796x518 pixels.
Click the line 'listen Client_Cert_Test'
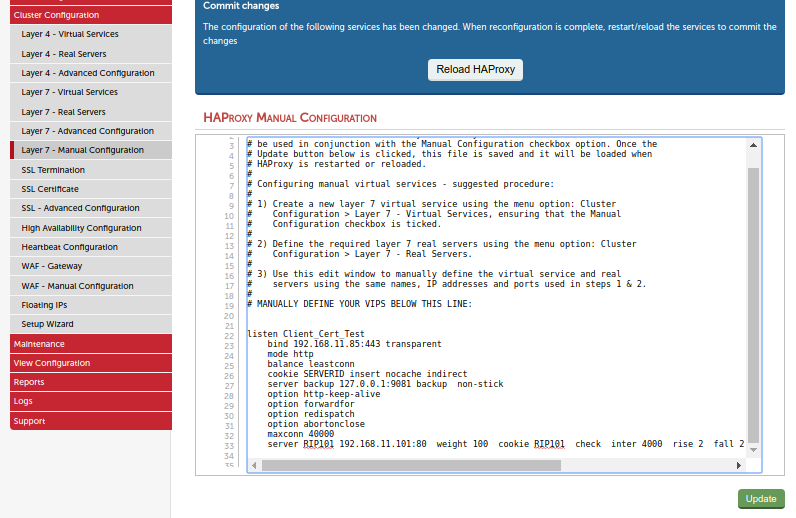tap(306, 334)
